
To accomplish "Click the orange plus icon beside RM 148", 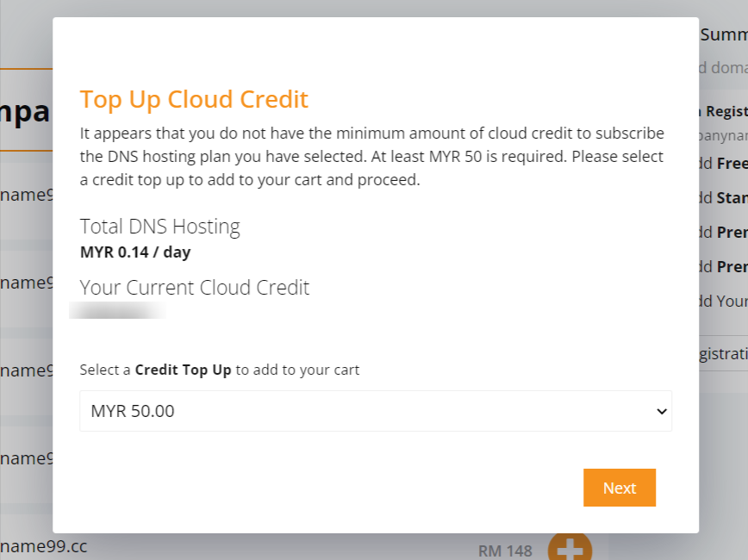I will [x=570, y=548].
